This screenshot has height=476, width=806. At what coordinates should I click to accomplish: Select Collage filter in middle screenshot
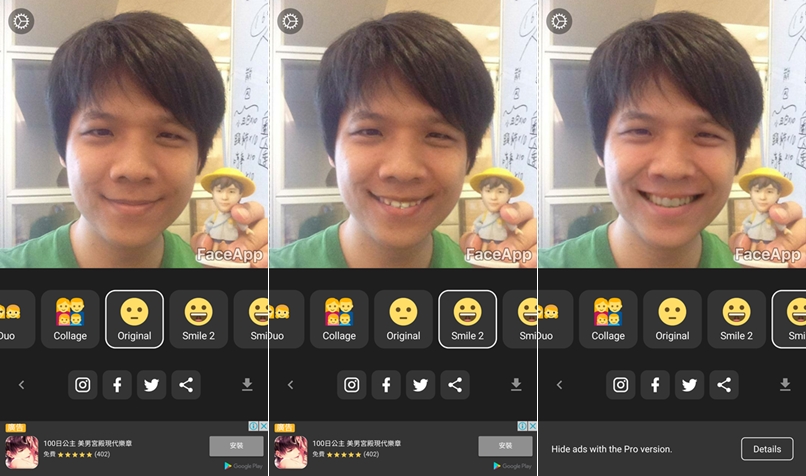click(x=339, y=319)
